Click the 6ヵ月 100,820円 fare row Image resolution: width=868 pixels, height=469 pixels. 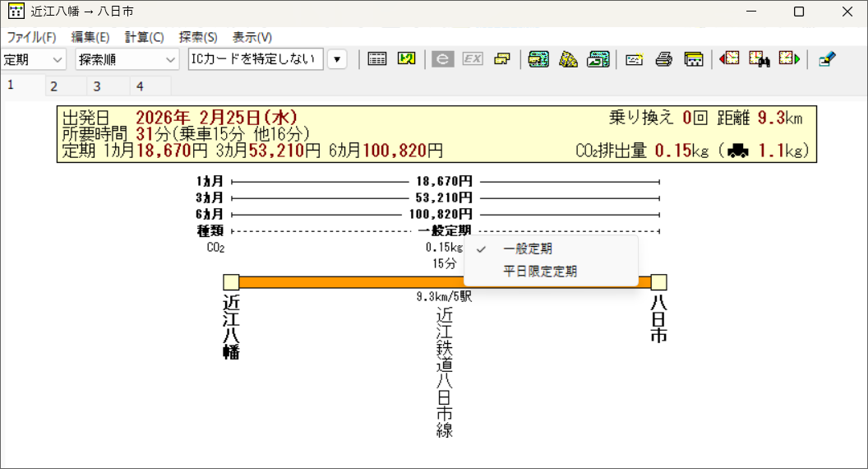pyautogui.click(x=428, y=214)
